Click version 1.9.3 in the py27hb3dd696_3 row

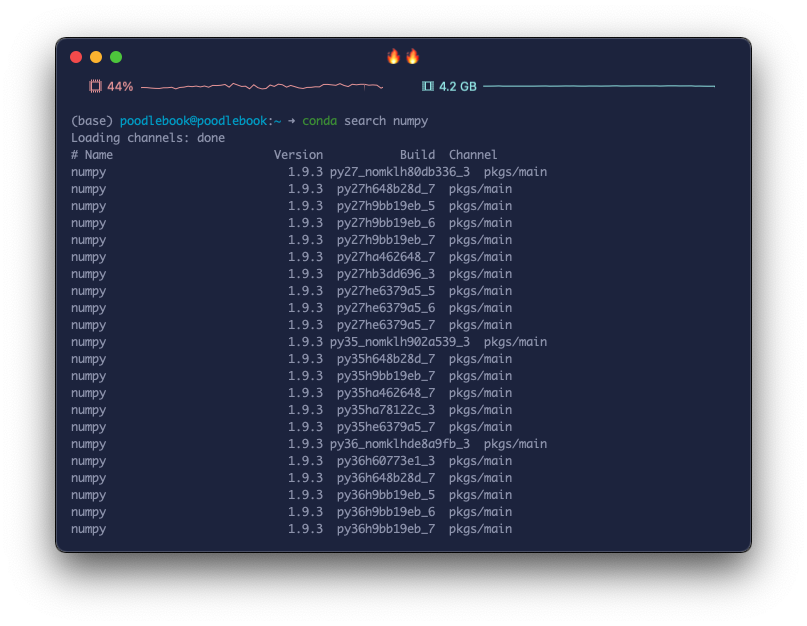tap(305, 274)
